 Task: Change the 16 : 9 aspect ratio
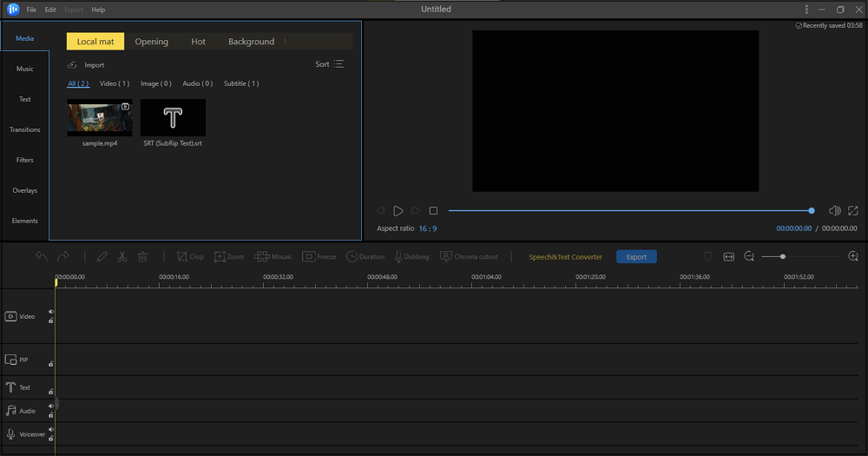(427, 228)
